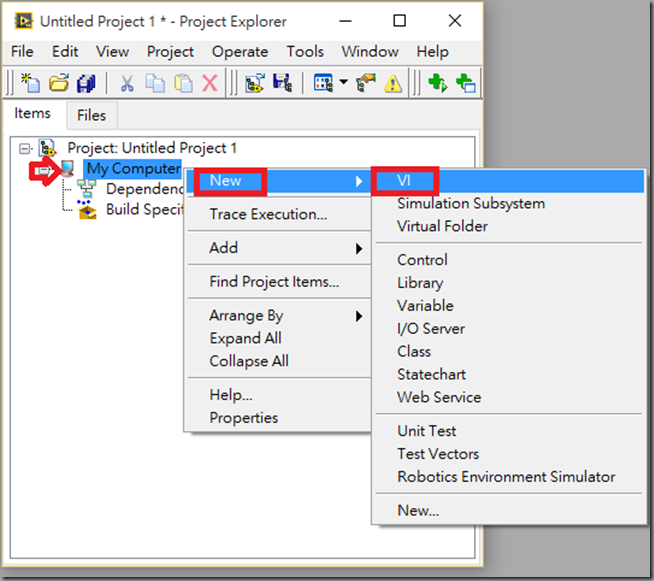Screen dimensions: 654x581
Task: Click the Cut scissors icon
Action: [127, 83]
